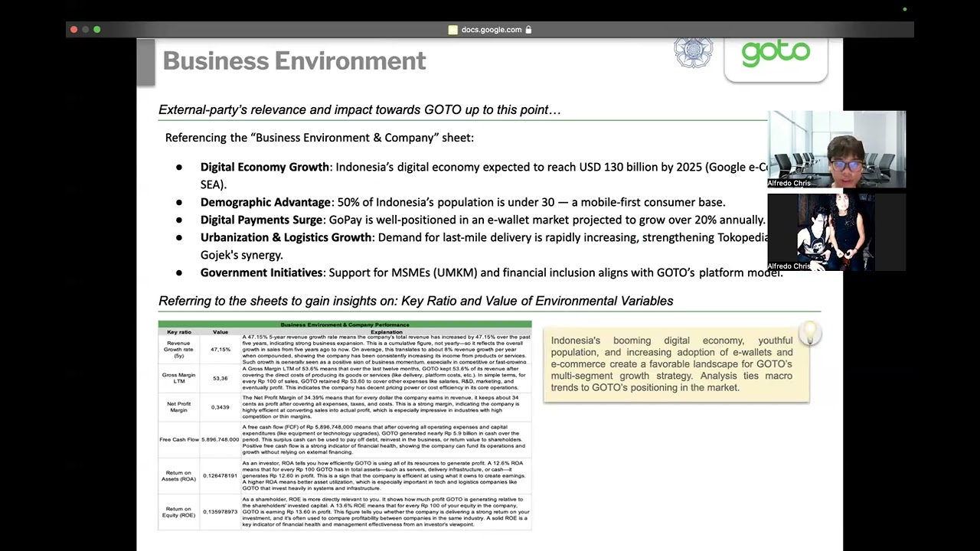This screenshot has height=551, width=980.
Task: Click the "Net Profit Margin" cell
Action: click(179, 407)
